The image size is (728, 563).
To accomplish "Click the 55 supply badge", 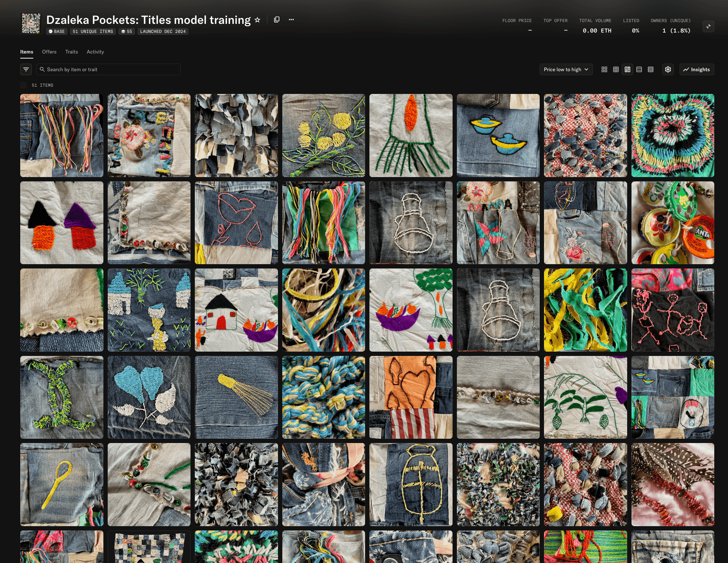I will 127,31.
